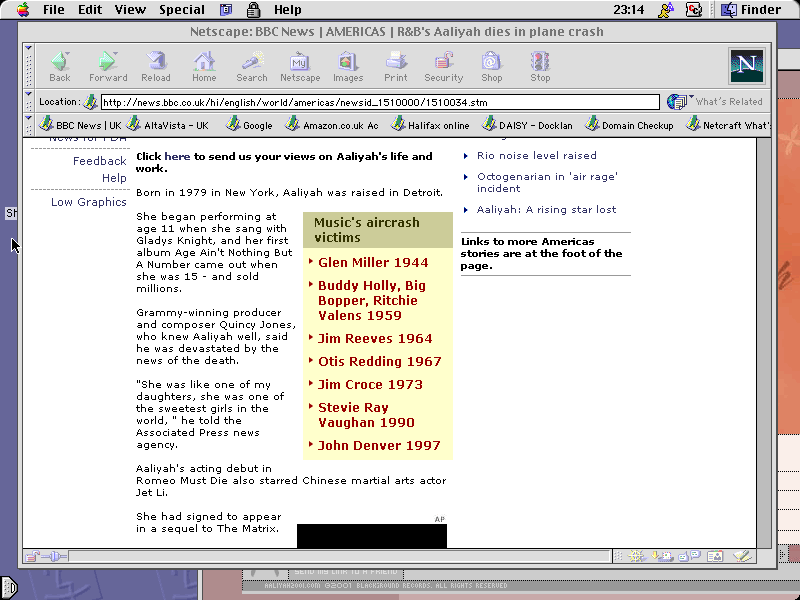This screenshot has width=800, height=600.
Task: Collapse the bookmarks toolbar triangle
Action: pyautogui.click(x=29, y=118)
